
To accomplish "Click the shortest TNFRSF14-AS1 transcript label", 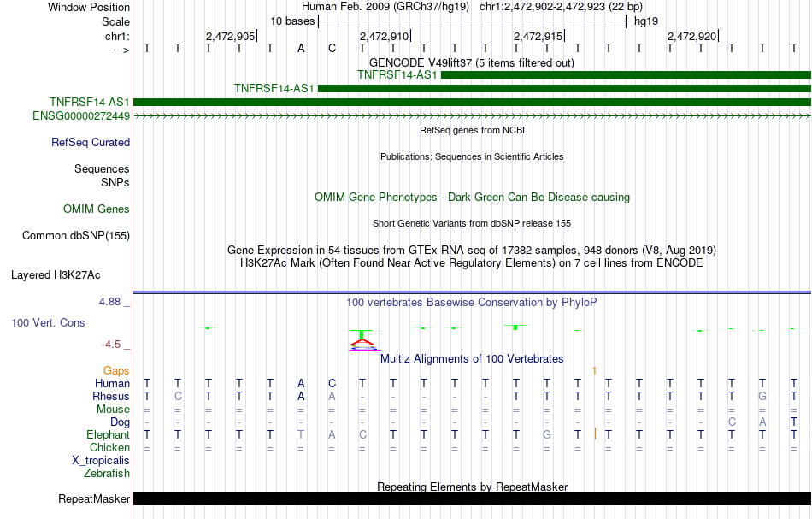I will [397, 75].
